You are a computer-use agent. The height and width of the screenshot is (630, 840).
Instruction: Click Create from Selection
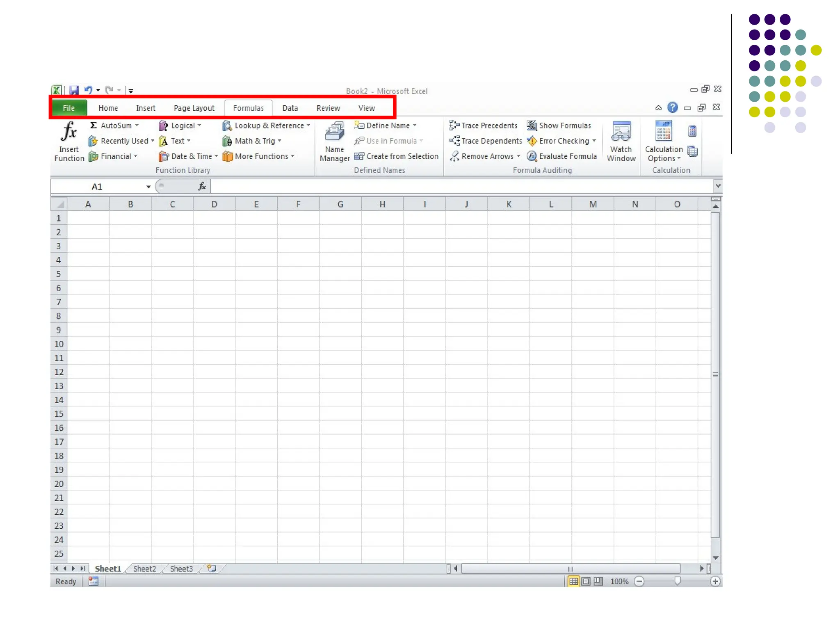(397, 156)
